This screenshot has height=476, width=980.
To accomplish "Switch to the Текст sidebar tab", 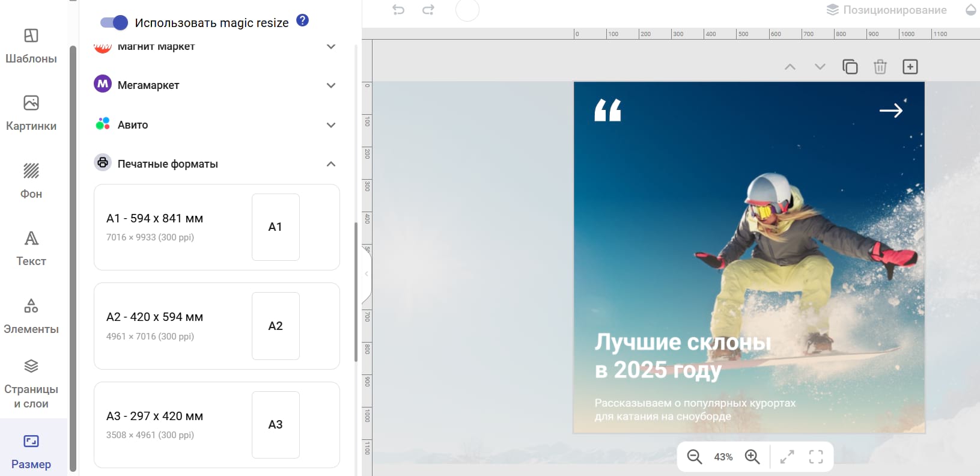I will click(x=31, y=248).
